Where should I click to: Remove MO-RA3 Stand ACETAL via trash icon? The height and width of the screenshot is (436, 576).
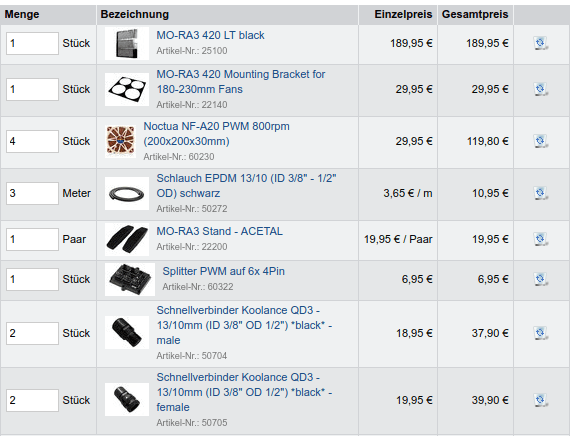540,239
